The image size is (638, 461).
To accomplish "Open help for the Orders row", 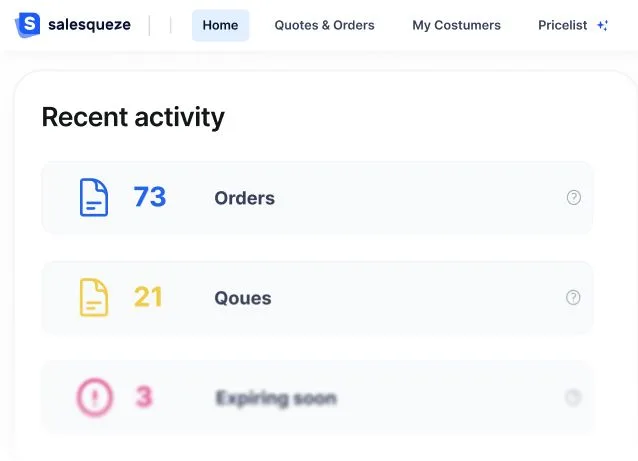I will pos(573,197).
